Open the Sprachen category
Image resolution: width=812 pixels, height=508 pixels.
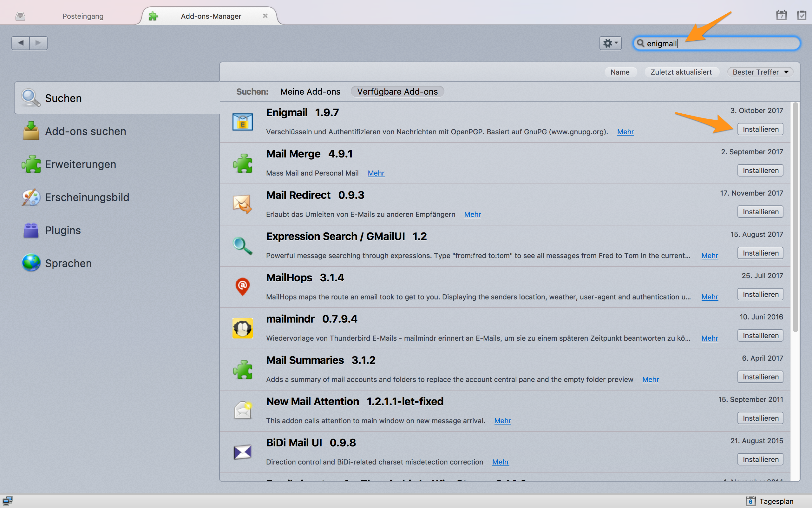117,263
